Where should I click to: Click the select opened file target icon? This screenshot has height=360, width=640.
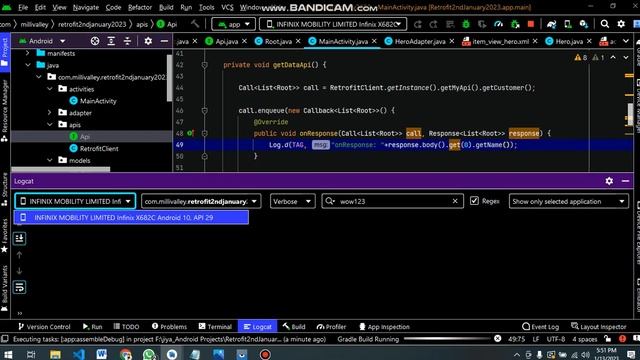pyautogui.click(x=95, y=41)
